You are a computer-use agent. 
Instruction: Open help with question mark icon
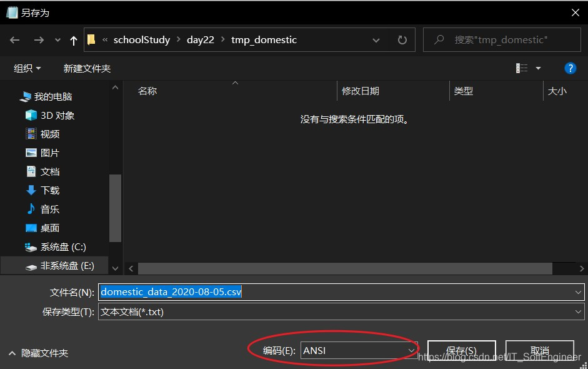570,68
